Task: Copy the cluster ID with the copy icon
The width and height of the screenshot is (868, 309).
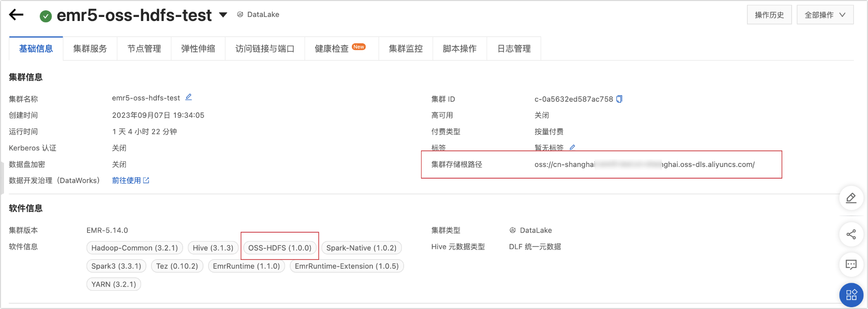Action: [x=619, y=99]
